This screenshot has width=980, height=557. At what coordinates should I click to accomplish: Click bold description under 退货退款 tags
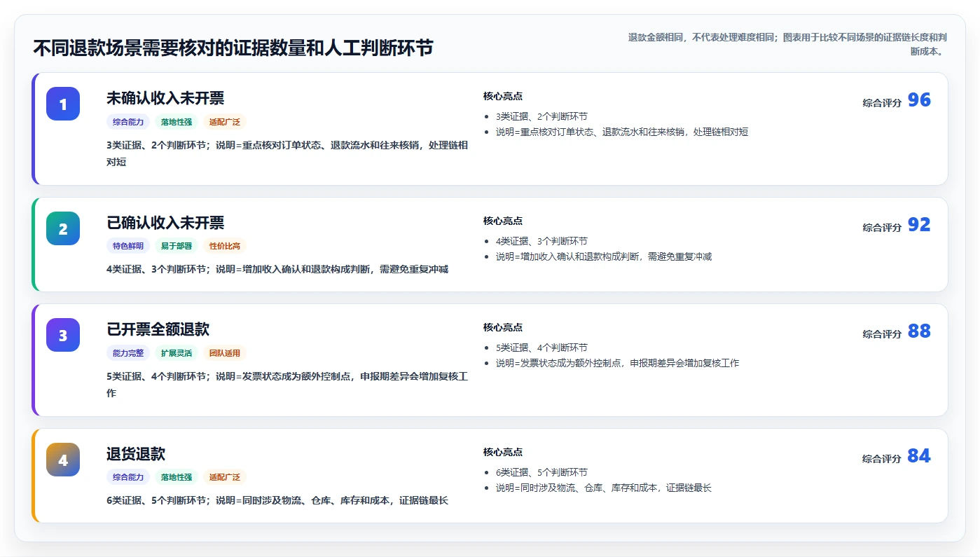277,500
